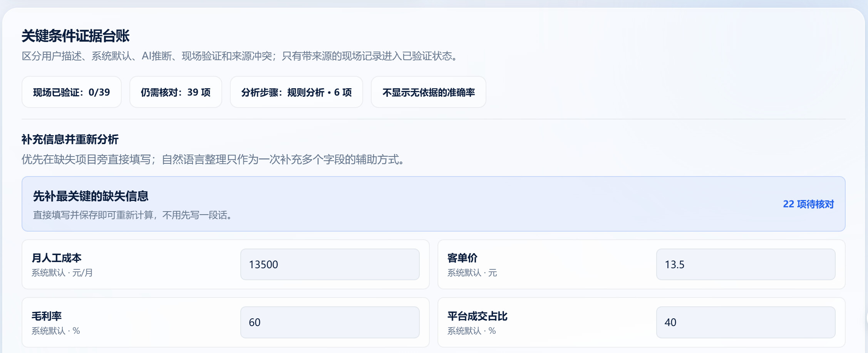Screen dimensions: 868x353
Task: Click the 不显示无依据的准确率 chip
Action: click(x=429, y=92)
